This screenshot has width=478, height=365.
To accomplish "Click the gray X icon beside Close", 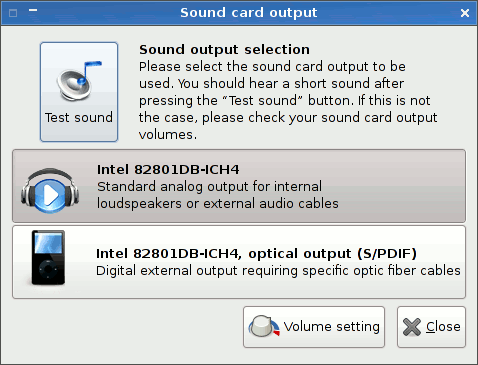I will click(412, 326).
